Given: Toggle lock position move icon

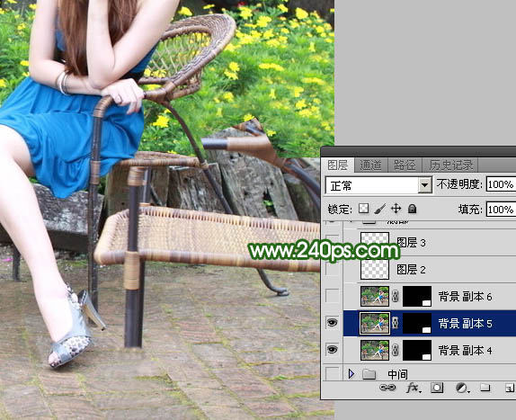Looking at the screenshot, I should coord(396,209).
